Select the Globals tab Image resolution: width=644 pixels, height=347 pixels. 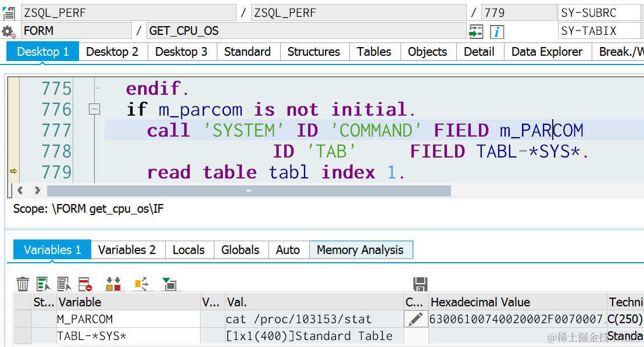point(240,250)
